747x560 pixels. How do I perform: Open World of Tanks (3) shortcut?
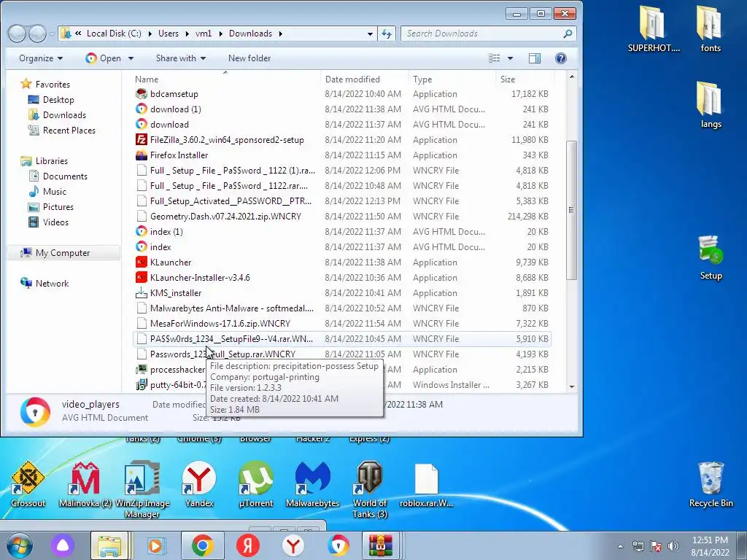click(x=370, y=489)
